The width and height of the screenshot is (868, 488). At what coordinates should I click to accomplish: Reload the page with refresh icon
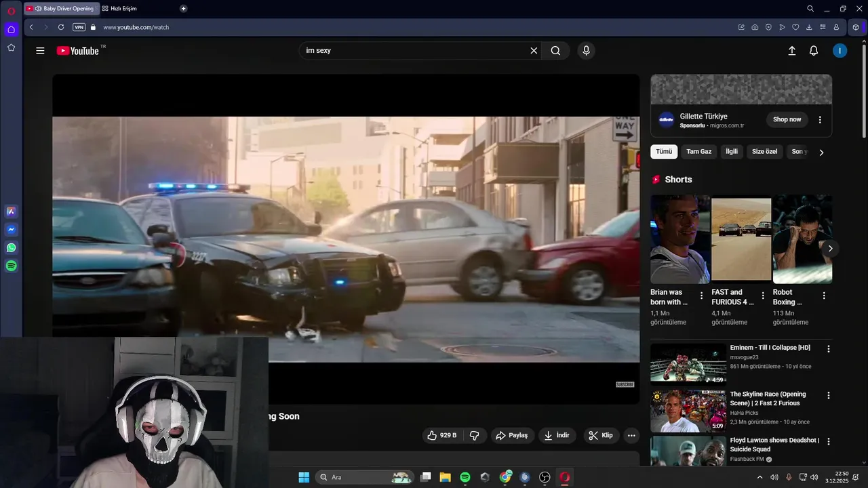tap(61, 27)
